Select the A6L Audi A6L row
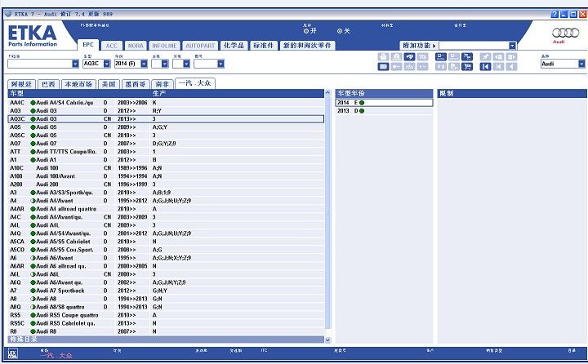This screenshot has height=364, width=588. coord(166,274)
